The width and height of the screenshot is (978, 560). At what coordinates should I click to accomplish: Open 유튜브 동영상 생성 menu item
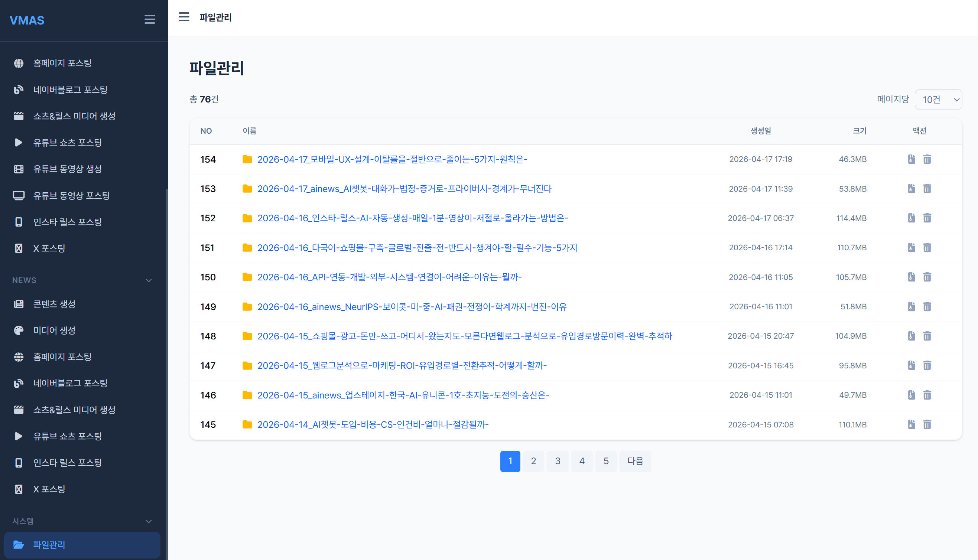[67, 169]
